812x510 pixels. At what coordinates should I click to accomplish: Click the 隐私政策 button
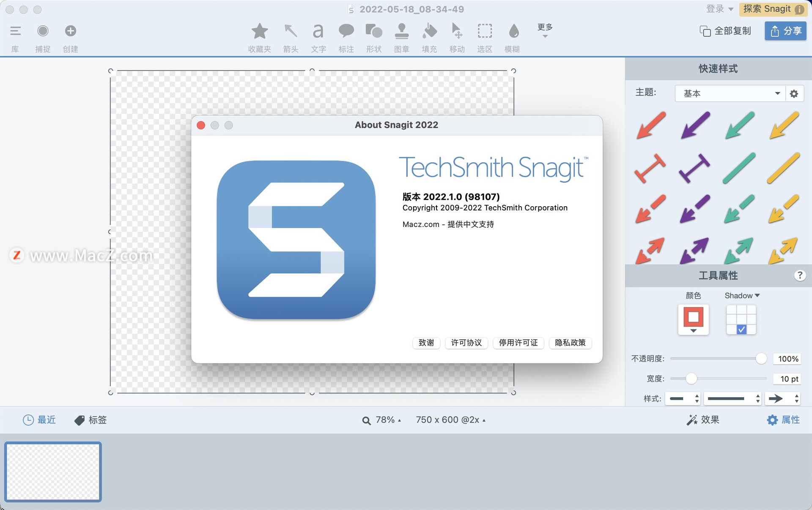tap(571, 343)
